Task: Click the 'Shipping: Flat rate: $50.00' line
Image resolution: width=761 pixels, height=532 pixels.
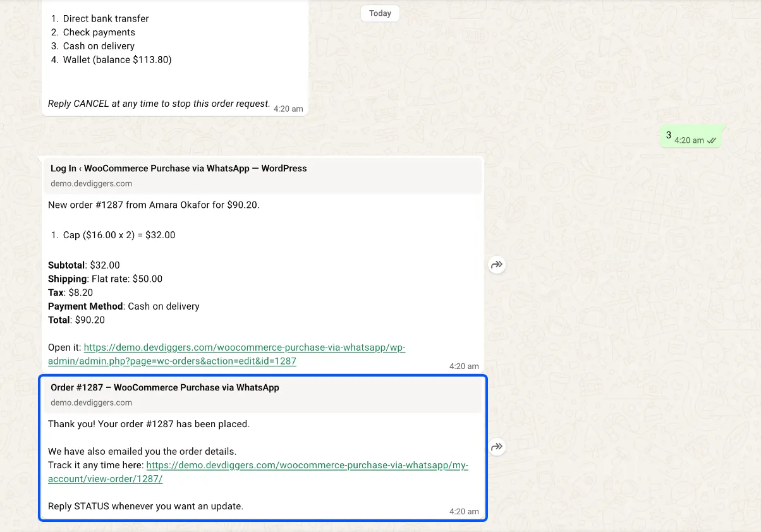Action: coord(105,279)
